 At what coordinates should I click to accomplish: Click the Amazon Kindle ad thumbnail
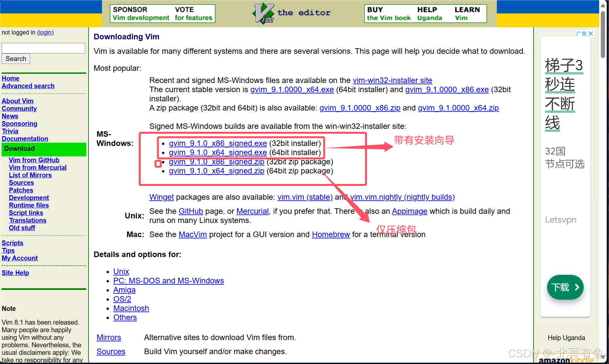(x=566, y=360)
